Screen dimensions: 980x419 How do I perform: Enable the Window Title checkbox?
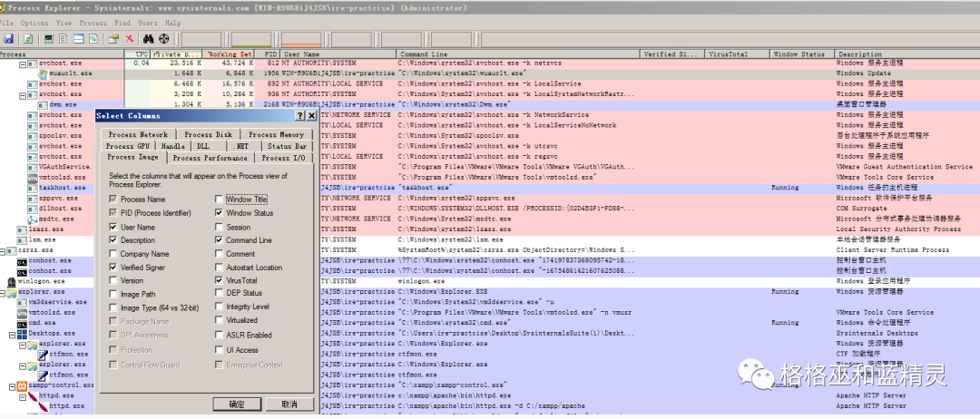[219, 200]
